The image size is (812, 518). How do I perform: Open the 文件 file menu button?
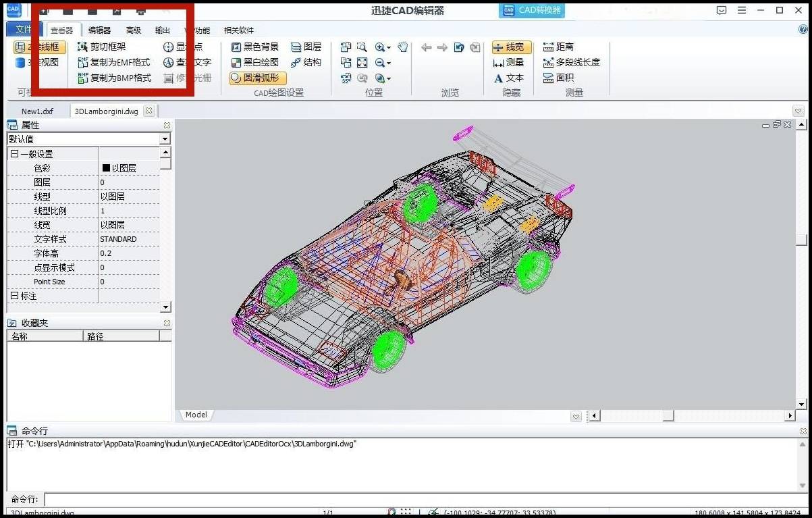pyautogui.click(x=24, y=30)
